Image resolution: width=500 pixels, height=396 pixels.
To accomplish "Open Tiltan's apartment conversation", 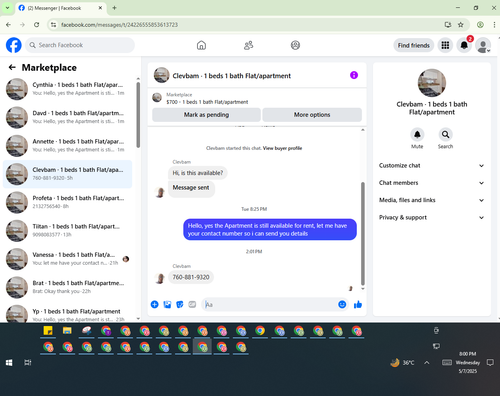I will (x=67, y=231).
